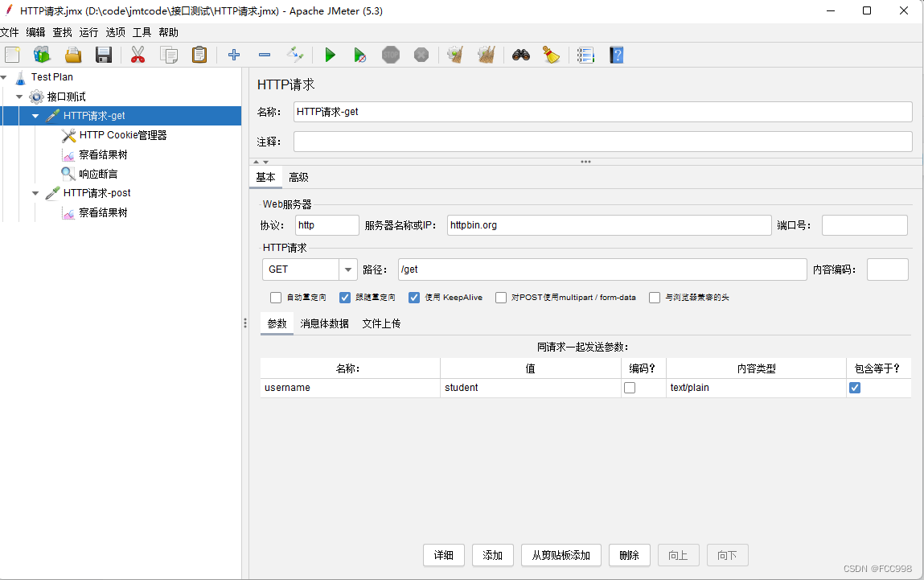Screen dimensions: 924x580
Task: Collapse the 接口测试 tree node
Action: 19,97
